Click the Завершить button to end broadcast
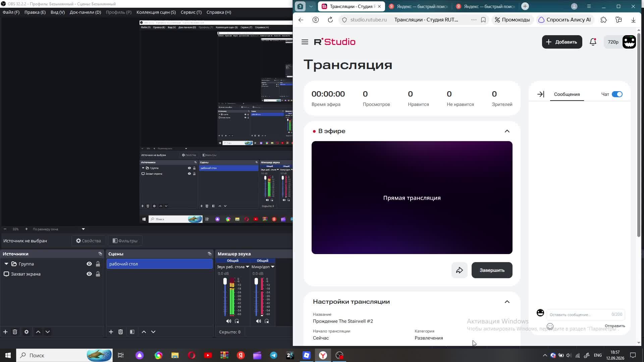 point(492,270)
